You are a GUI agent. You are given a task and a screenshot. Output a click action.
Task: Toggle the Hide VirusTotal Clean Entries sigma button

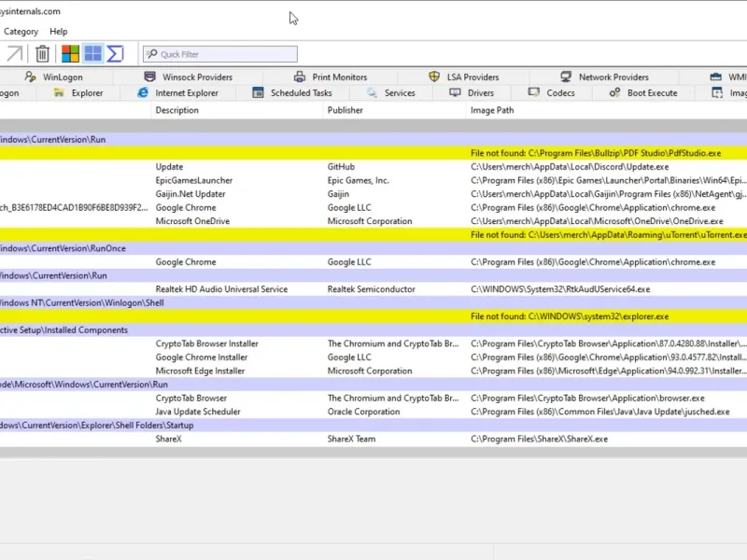115,54
